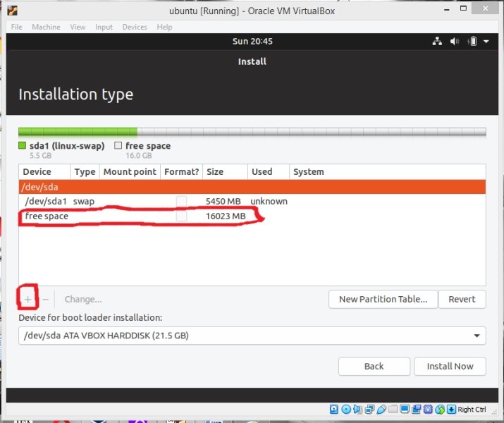Click the Install Now button

pyautogui.click(x=450, y=367)
